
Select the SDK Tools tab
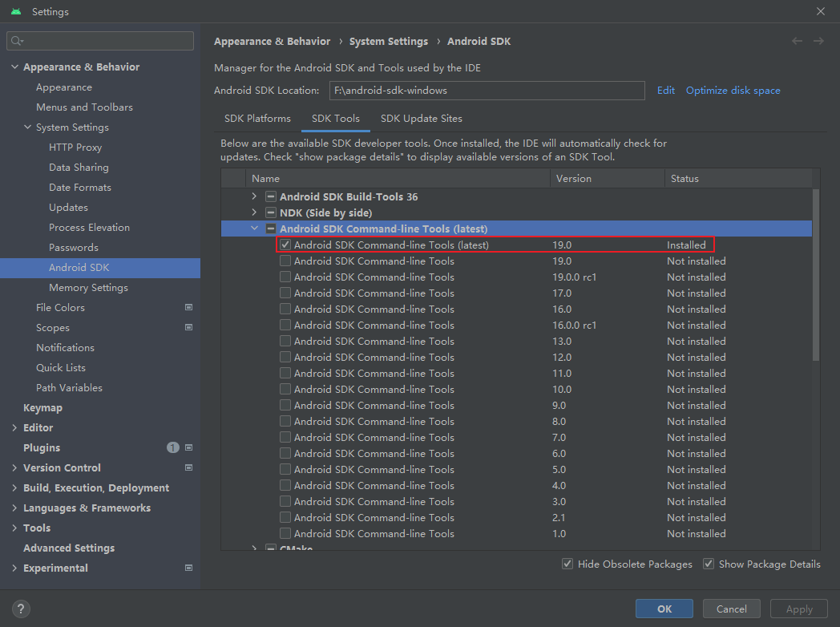click(x=336, y=119)
